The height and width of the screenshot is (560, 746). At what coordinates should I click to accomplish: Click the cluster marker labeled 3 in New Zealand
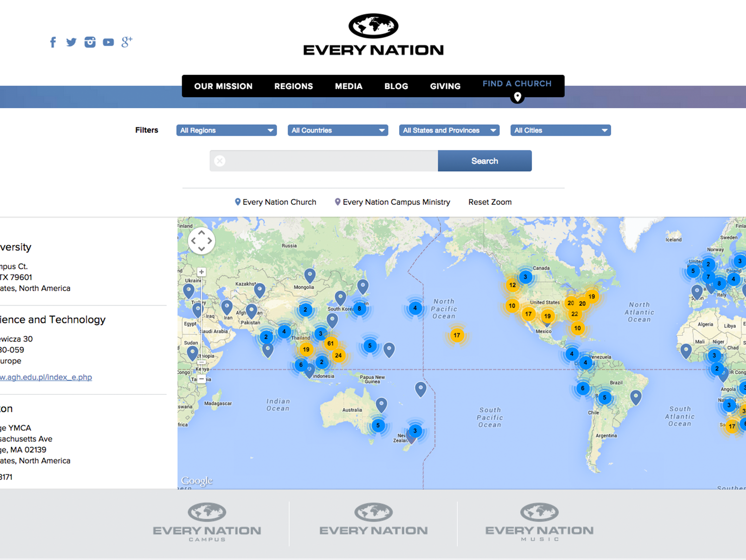(415, 431)
